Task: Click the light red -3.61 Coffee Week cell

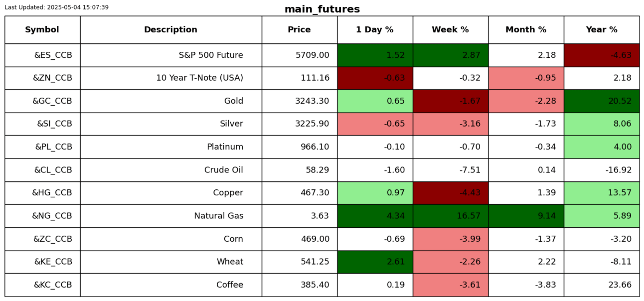Action: pos(450,285)
